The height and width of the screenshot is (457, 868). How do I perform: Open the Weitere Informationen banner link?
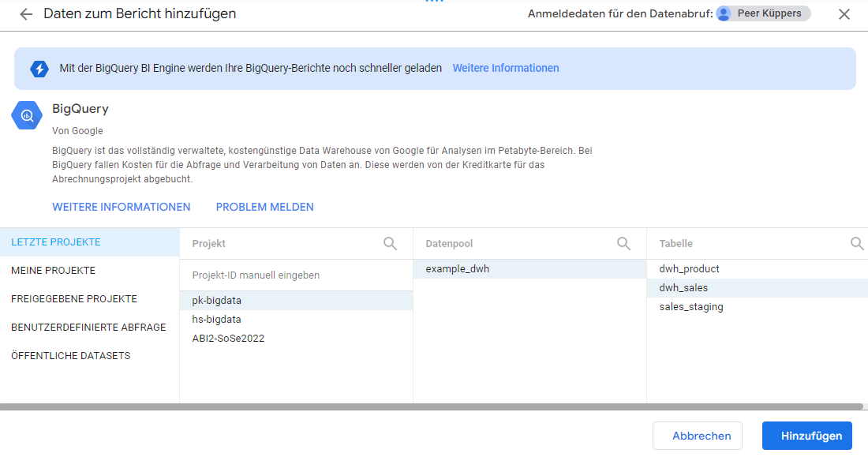[x=505, y=68]
